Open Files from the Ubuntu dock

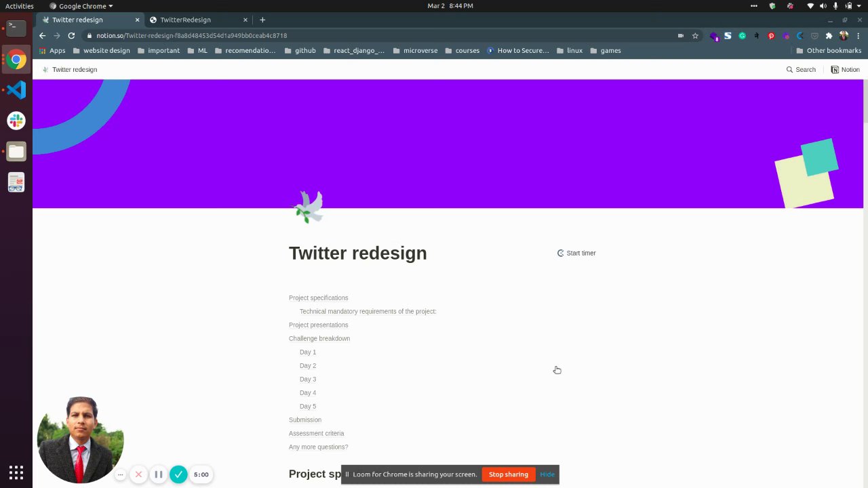[x=16, y=152]
